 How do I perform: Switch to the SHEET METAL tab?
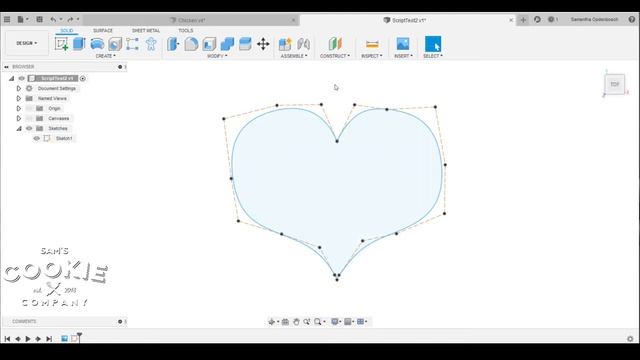click(x=146, y=31)
